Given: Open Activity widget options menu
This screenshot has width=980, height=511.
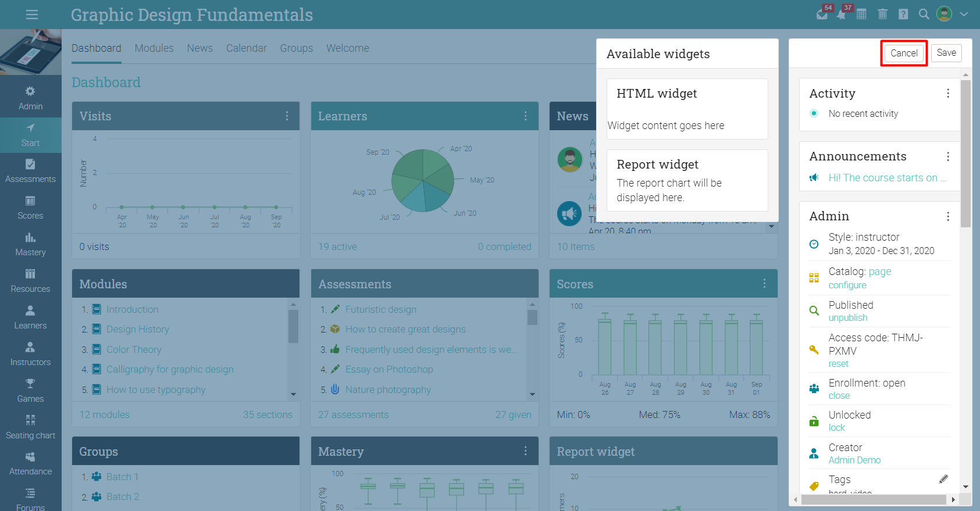Looking at the screenshot, I should (x=948, y=94).
